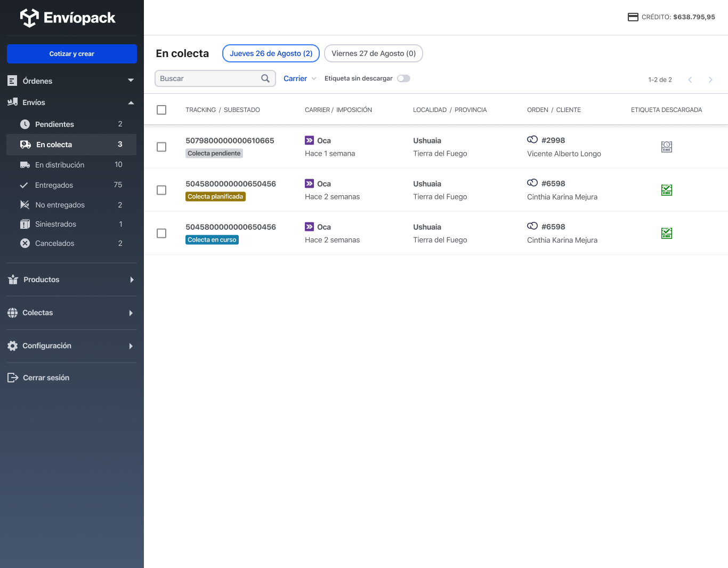Click the Envíopack logo
The width and height of the screenshot is (728, 568).
coord(68,18)
